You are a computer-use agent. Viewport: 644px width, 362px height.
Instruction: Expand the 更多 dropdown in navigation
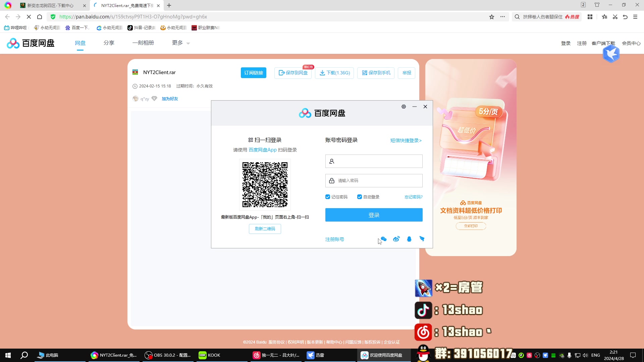181,43
